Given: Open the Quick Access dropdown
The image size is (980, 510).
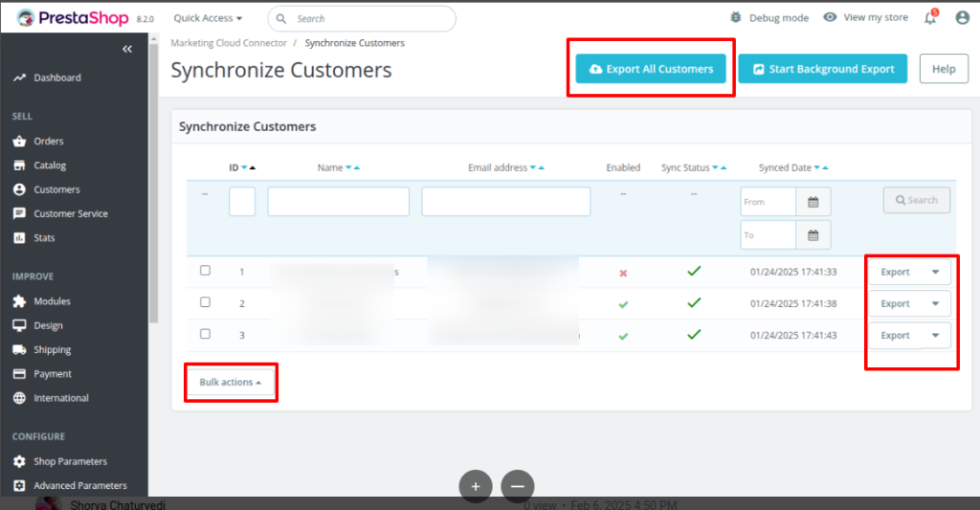Looking at the screenshot, I should tap(208, 18).
